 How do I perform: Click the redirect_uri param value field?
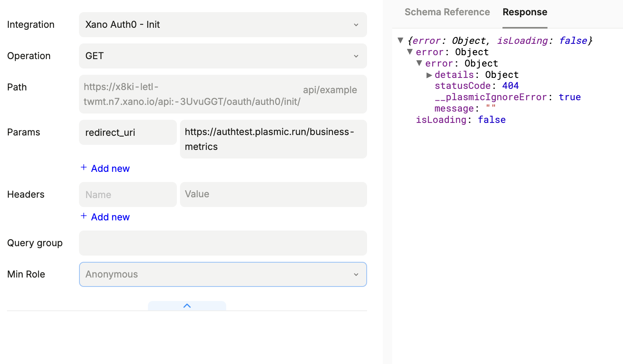[x=273, y=139]
